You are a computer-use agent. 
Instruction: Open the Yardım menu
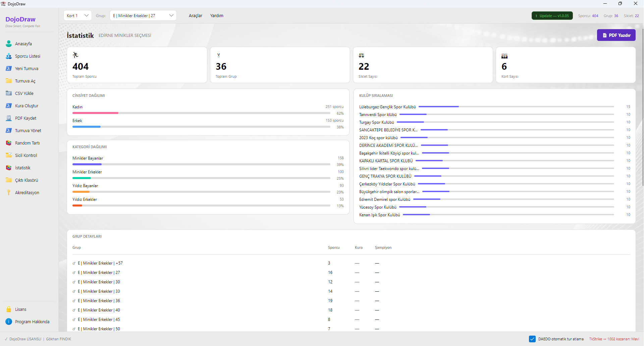(x=217, y=15)
